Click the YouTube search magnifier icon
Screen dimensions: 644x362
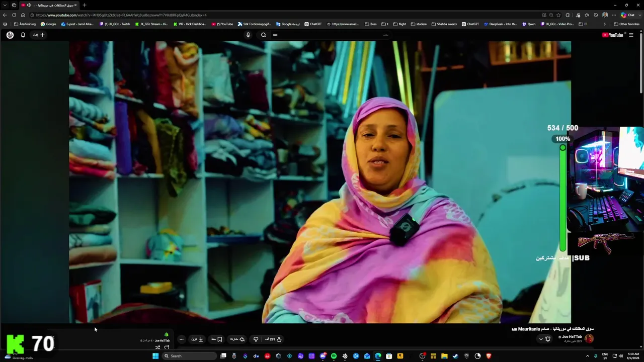(x=264, y=35)
